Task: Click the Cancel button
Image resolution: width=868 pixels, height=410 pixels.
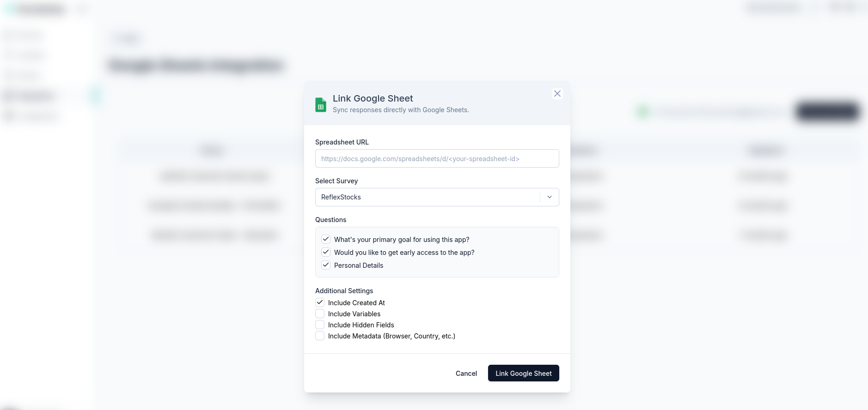Action: (x=466, y=373)
